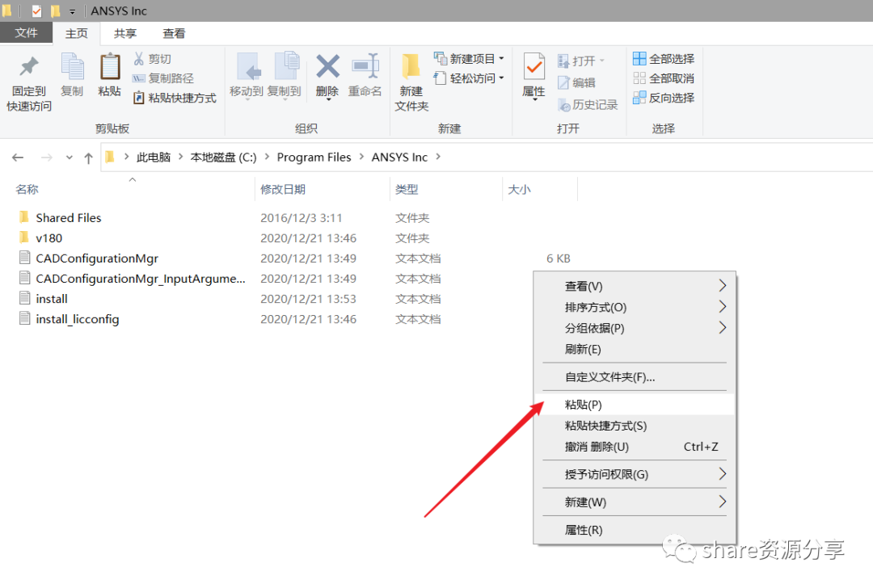
Task: Choose Properties(R) in context menu
Action: pyautogui.click(x=635, y=530)
